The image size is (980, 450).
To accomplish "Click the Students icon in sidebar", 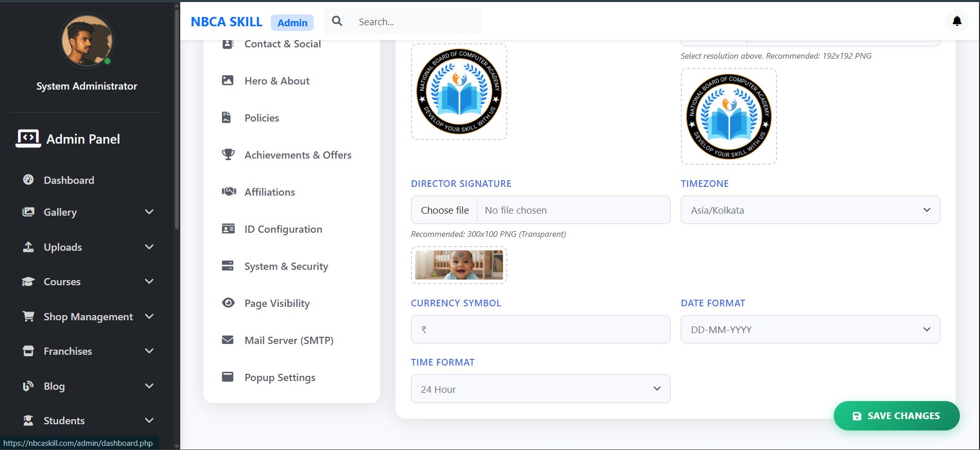I will tap(28, 420).
